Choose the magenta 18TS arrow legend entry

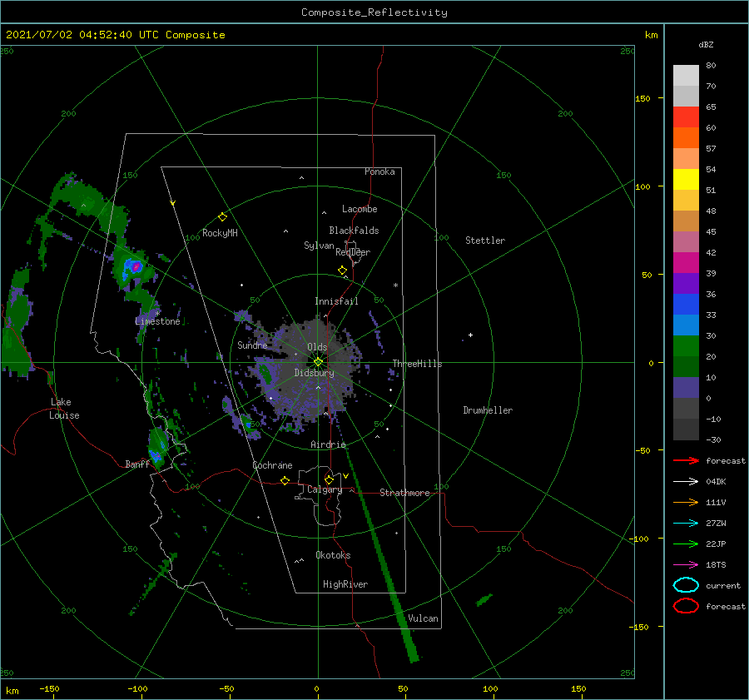point(686,565)
